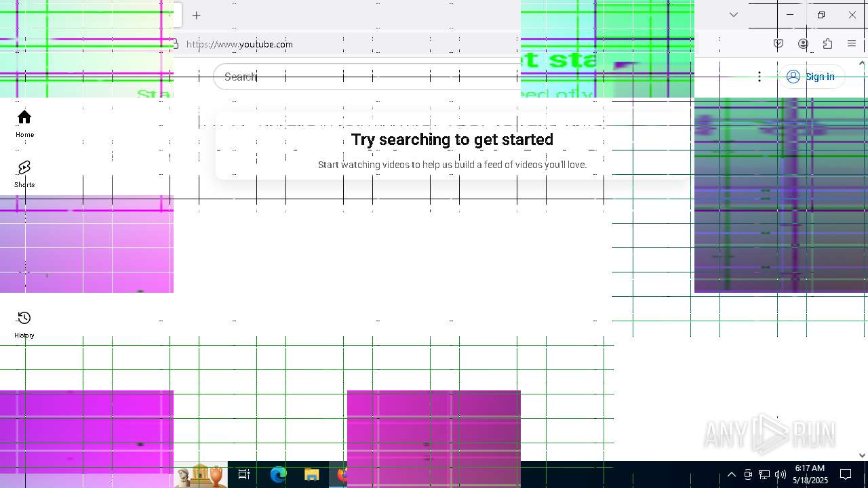Open History in the YouTube sidebar
Image resolution: width=868 pixels, height=488 pixels.
point(24,325)
